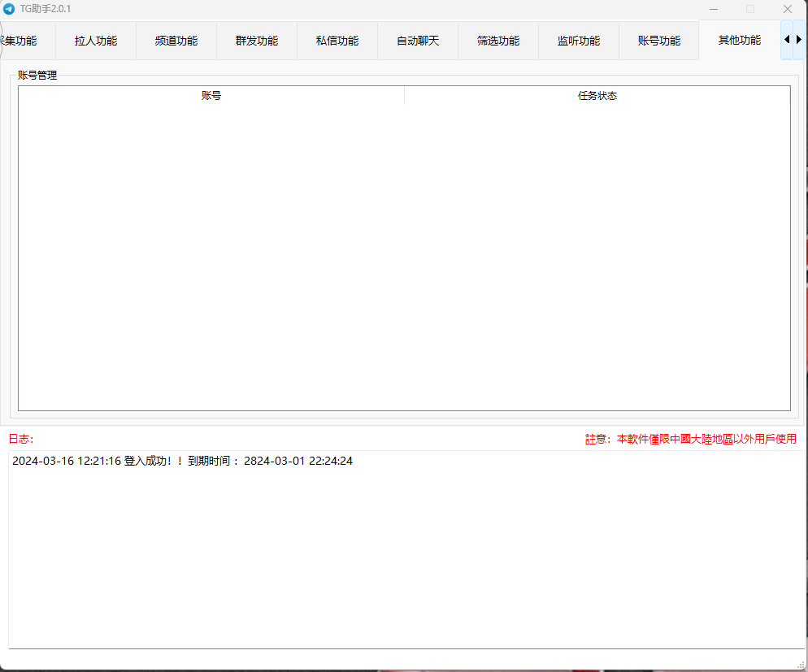Sort by the 账号 column header
Screen dimensions: 808x672
[211, 96]
